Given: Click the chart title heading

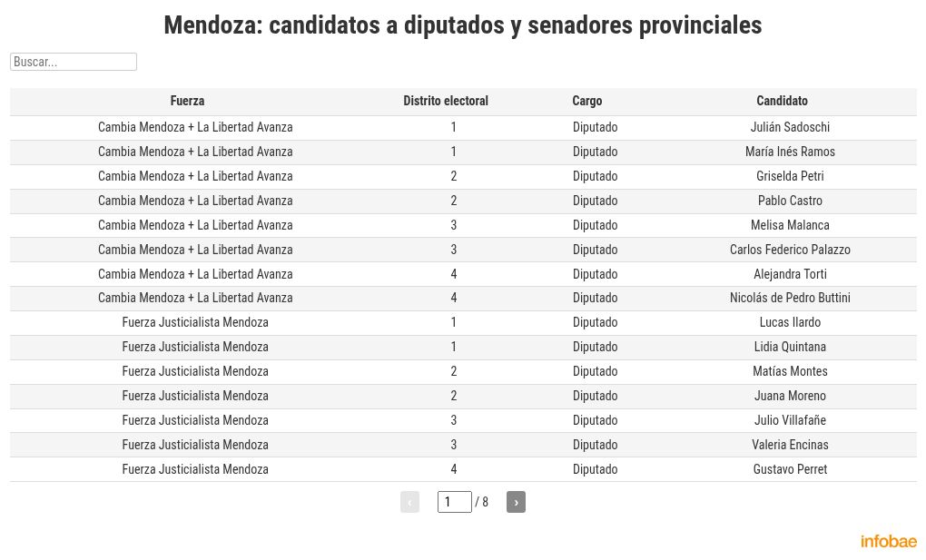Looking at the screenshot, I should 463,25.
